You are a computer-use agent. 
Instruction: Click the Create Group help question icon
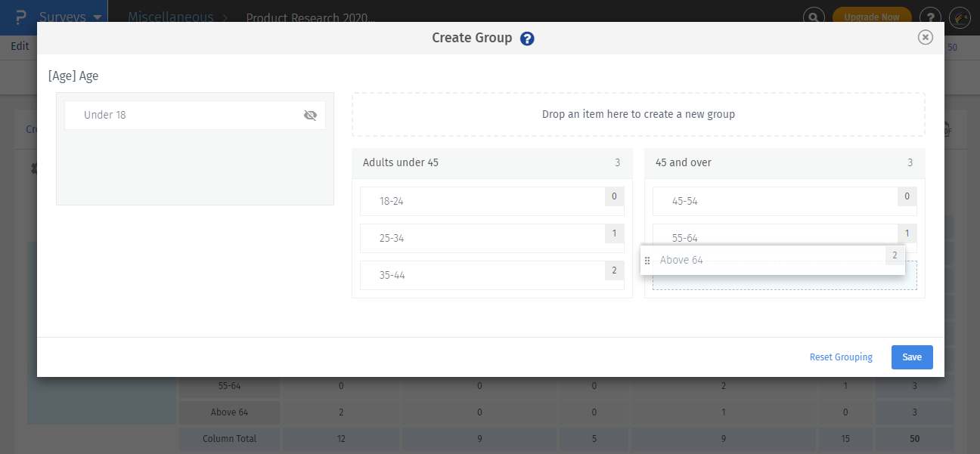click(527, 39)
